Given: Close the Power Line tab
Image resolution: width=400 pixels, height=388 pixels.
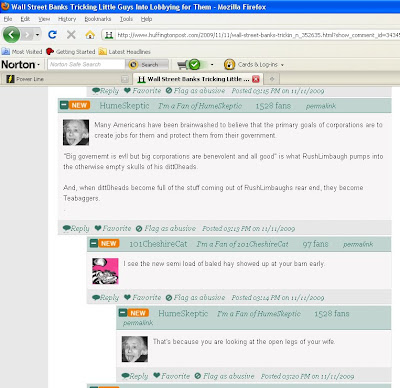Looking at the screenshot, I should coord(125,79).
